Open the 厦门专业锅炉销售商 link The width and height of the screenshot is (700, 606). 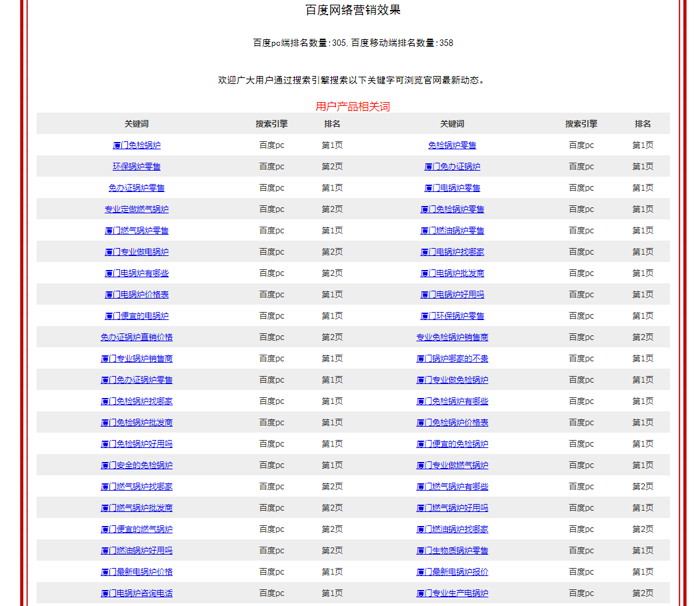[x=136, y=359]
